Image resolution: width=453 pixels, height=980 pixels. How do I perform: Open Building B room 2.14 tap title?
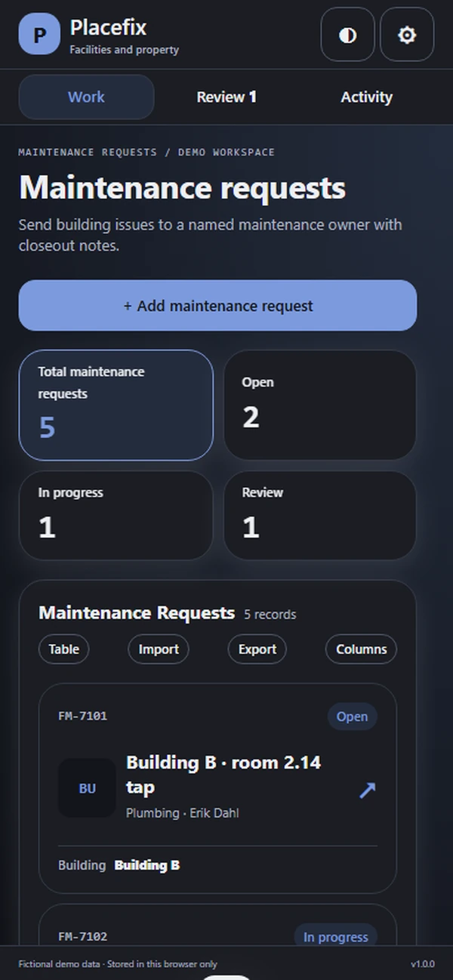[x=223, y=775]
